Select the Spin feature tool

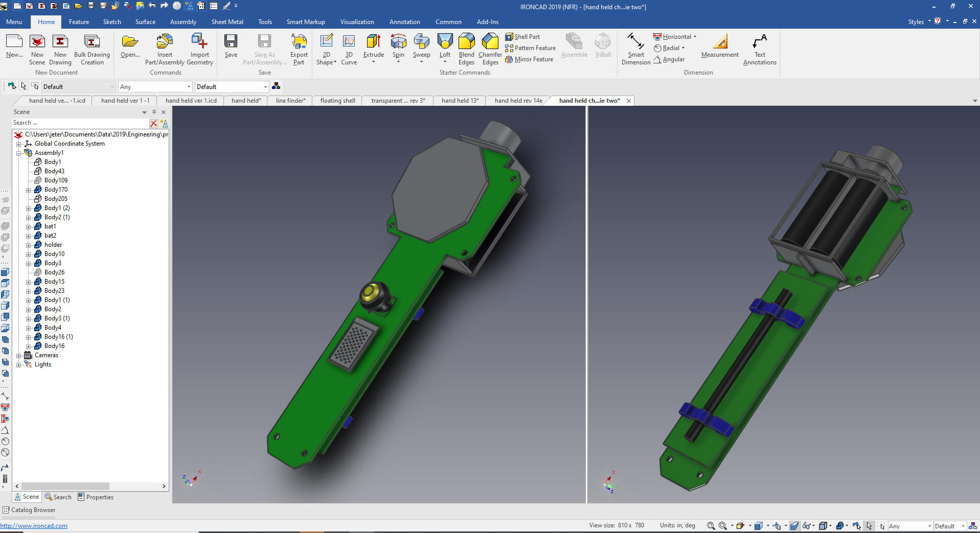398,42
